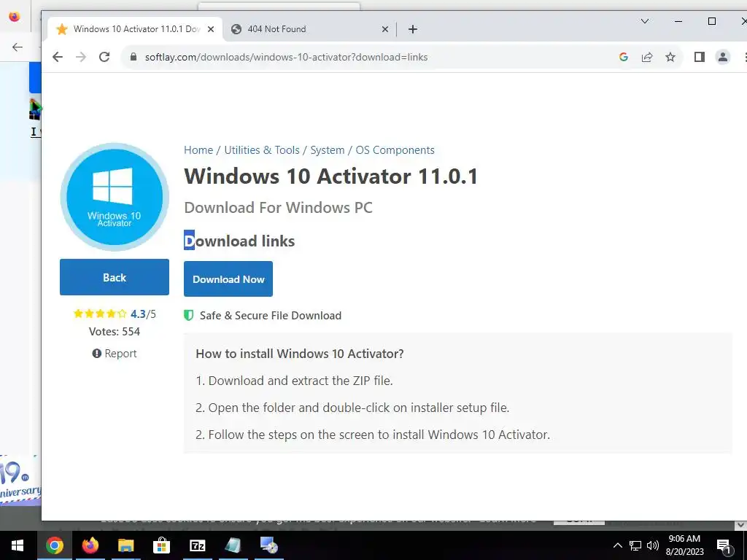
Task: Click 'Download and extract the ZIP file' step
Action: point(295,381)
